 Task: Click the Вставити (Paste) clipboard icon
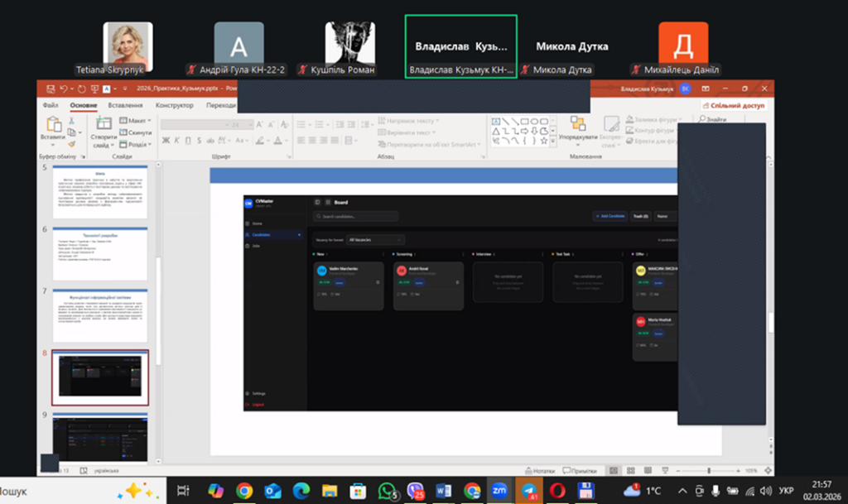pos(54,126)
